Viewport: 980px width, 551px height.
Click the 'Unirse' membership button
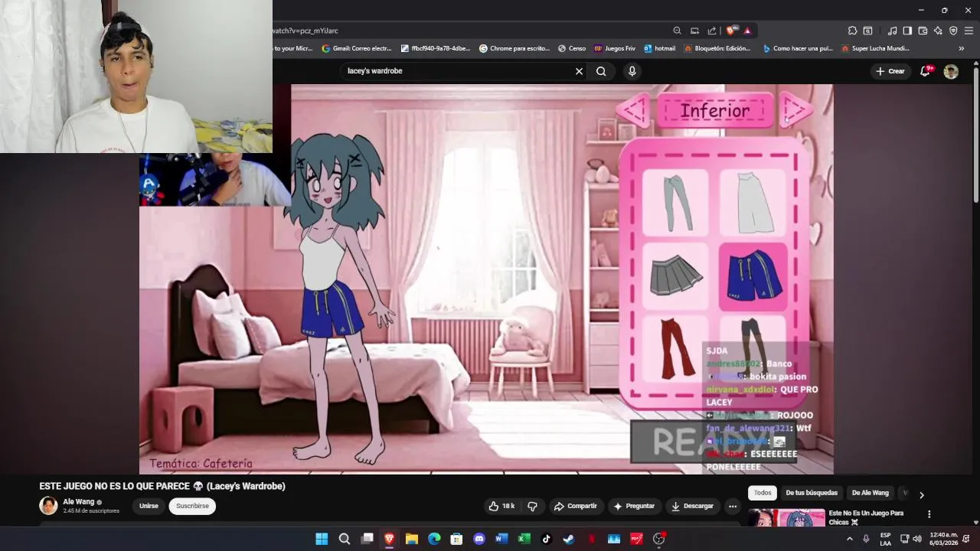[149, 506]
